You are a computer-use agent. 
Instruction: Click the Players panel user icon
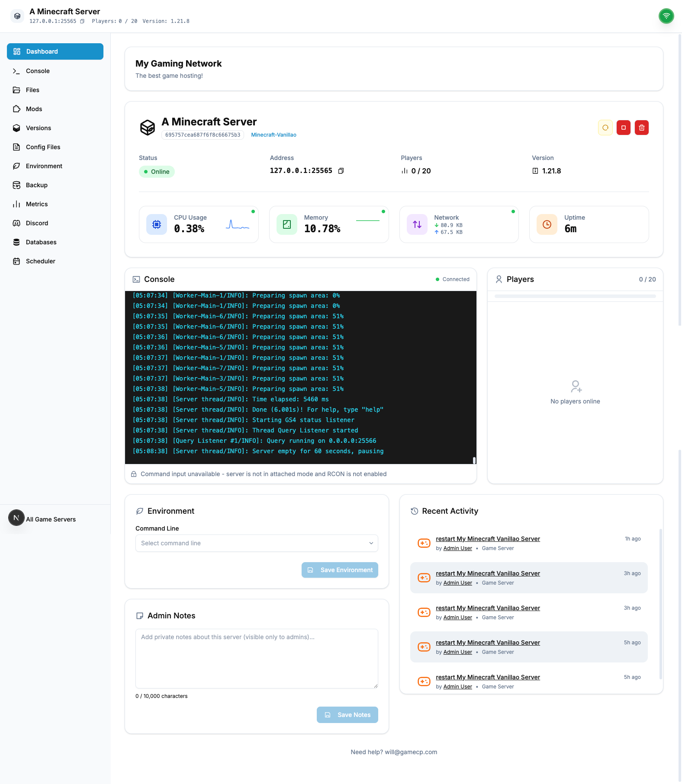click(499, 279)
